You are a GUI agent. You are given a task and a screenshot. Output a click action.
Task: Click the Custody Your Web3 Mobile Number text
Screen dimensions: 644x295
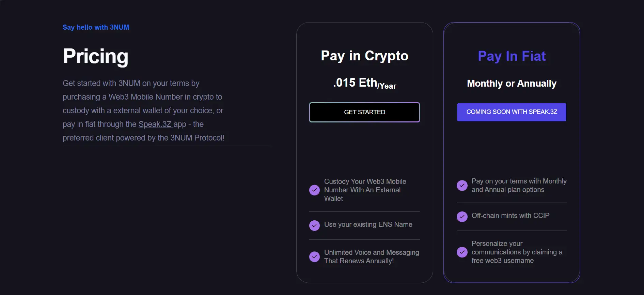tap(365, 190)
